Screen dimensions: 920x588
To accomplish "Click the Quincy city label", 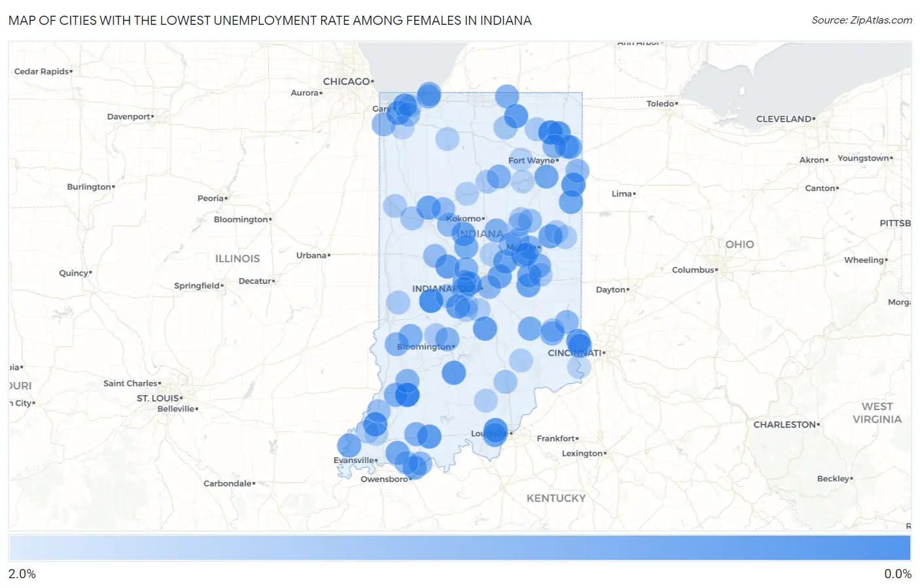I will [x=74, y=273].
